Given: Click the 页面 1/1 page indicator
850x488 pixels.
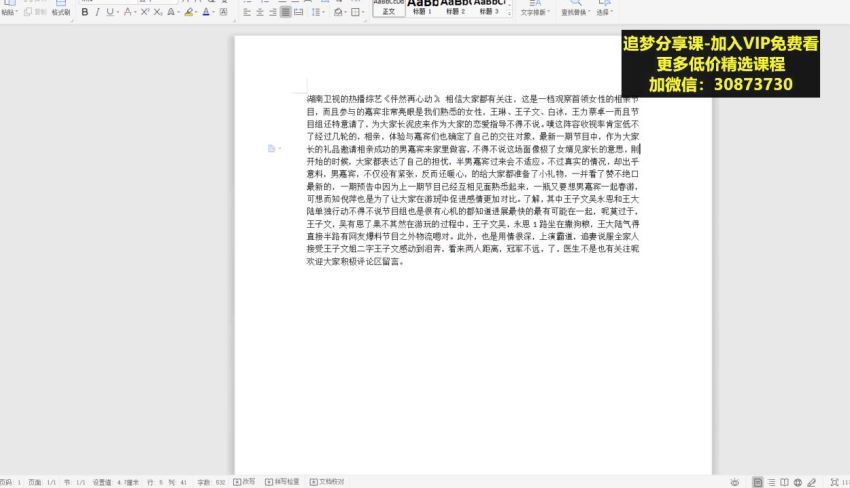Looking at the screenshot, I should pyautogui.click(x=42, y=482).
